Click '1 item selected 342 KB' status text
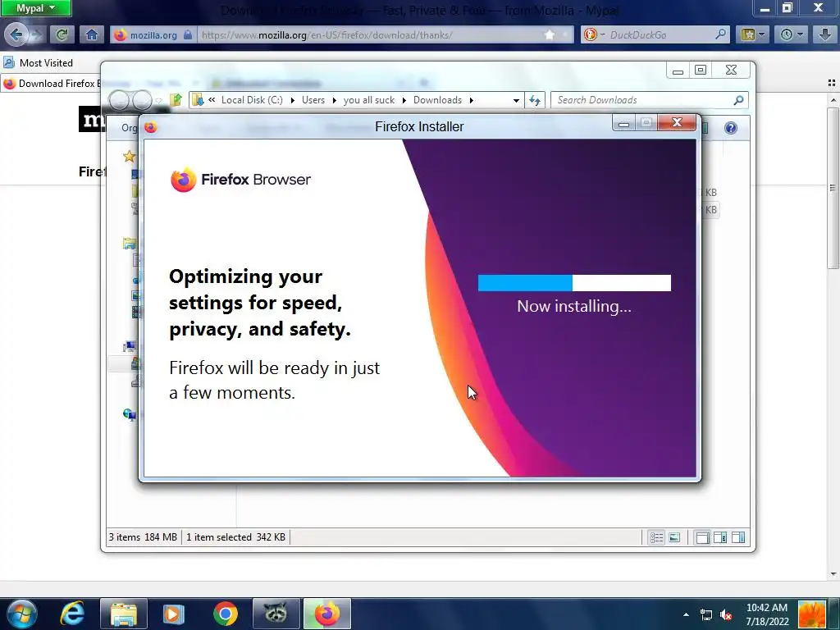The height and width of the screenshot is (630, 840). tap(235, 537)
